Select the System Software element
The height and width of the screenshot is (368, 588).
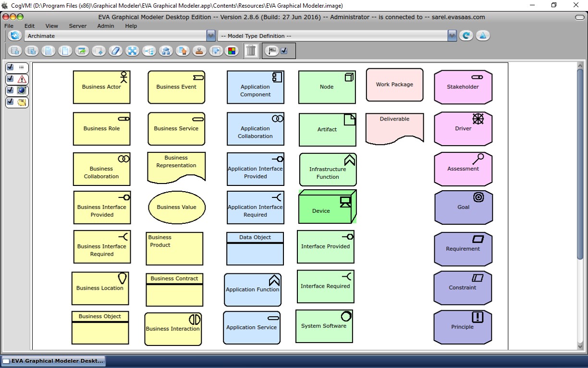[x=324, y=326]
